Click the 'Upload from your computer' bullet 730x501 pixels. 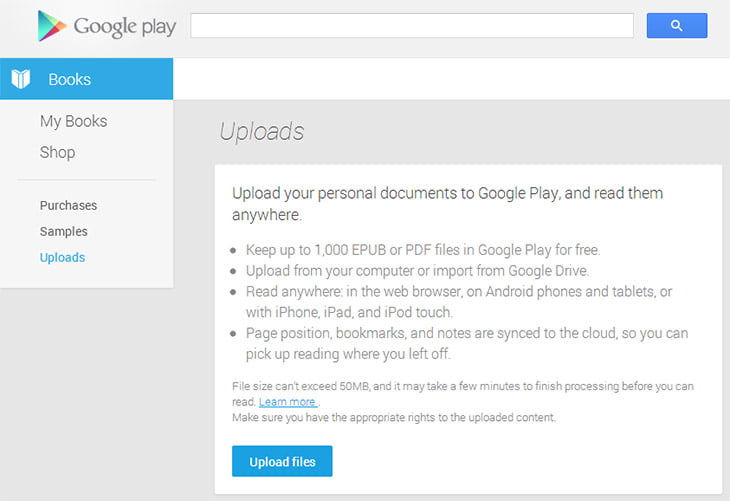pyautogui.click(x=418, y=271)
